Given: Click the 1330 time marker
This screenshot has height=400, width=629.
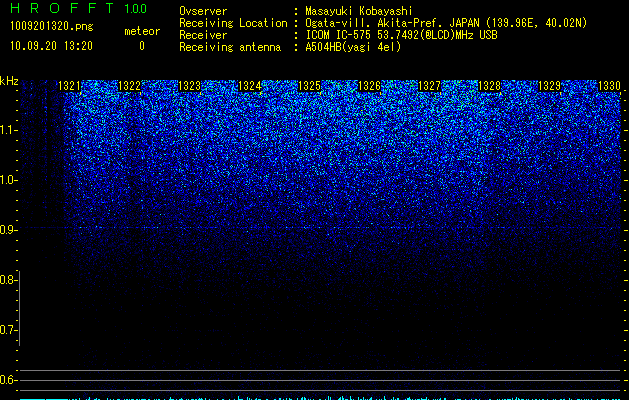Looking at the screenshot, I should (x=609, y=86).
